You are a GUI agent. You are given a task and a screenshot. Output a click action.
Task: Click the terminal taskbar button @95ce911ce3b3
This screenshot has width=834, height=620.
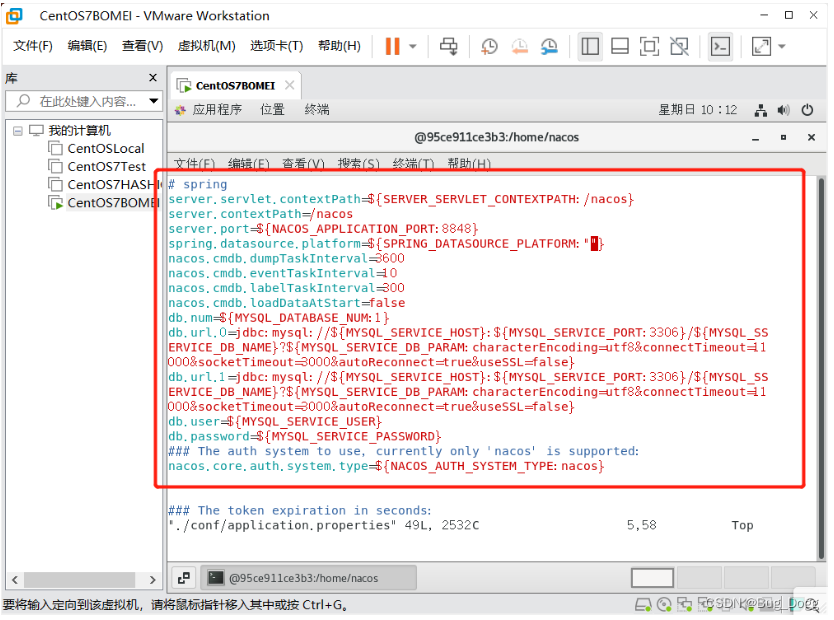[x=308, y=578]
